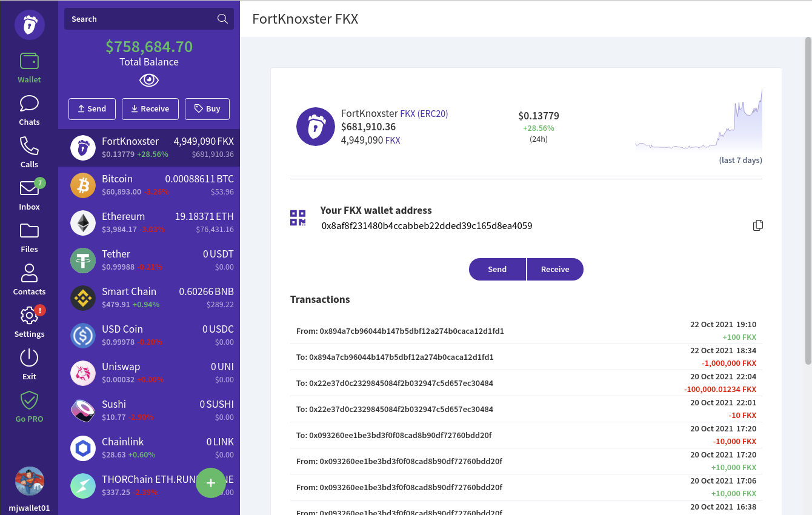812x515 pixels.
Task: Click the Bitcoin coin icon
Action: (83, 185)
